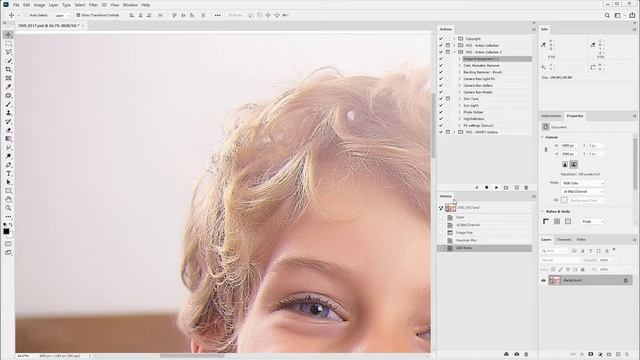Toggle Show Transform Controls checkbox
This screenshot has height=360, width=640.
[x=78, y=15]
